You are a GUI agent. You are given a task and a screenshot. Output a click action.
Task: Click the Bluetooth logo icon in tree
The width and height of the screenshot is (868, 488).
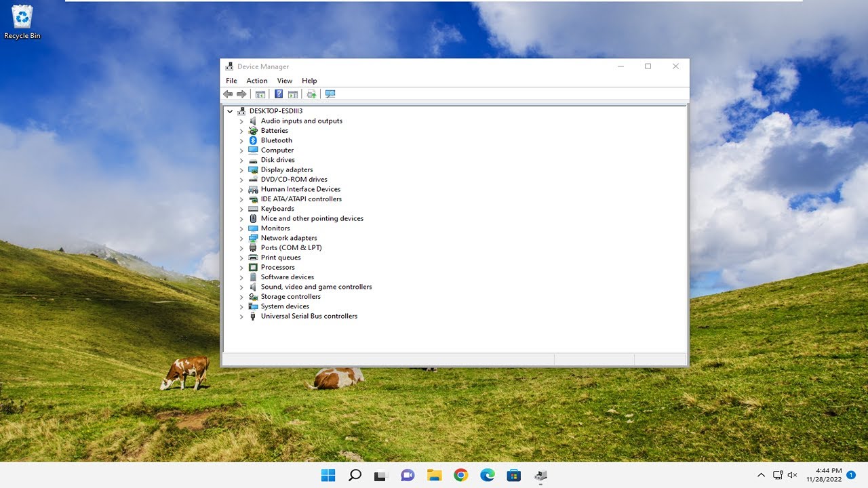pos(253,140)
